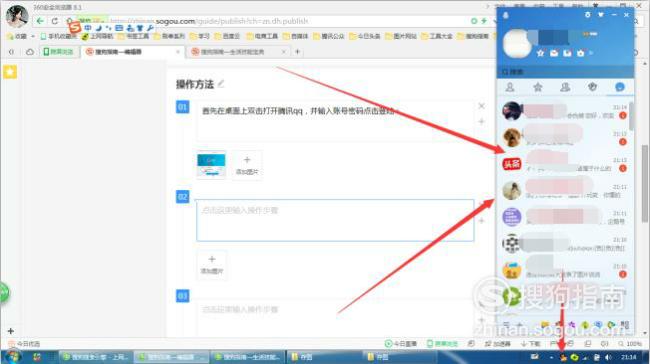Click 添加图片 tile under step 02
This screenshot has width=650, height=364.
tap(212, 265)
